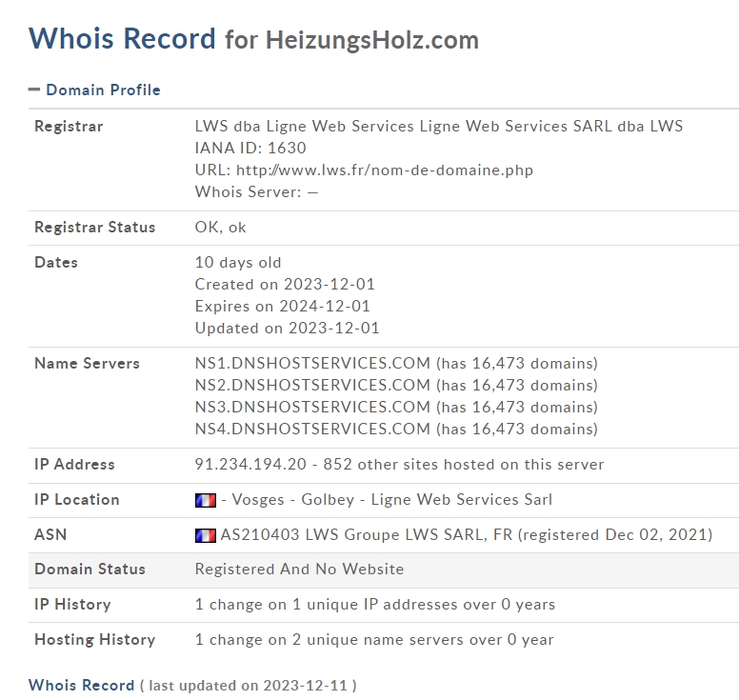Click name server NS2.DNSHOSTSERVICES.COM

(x=313, y=385)
